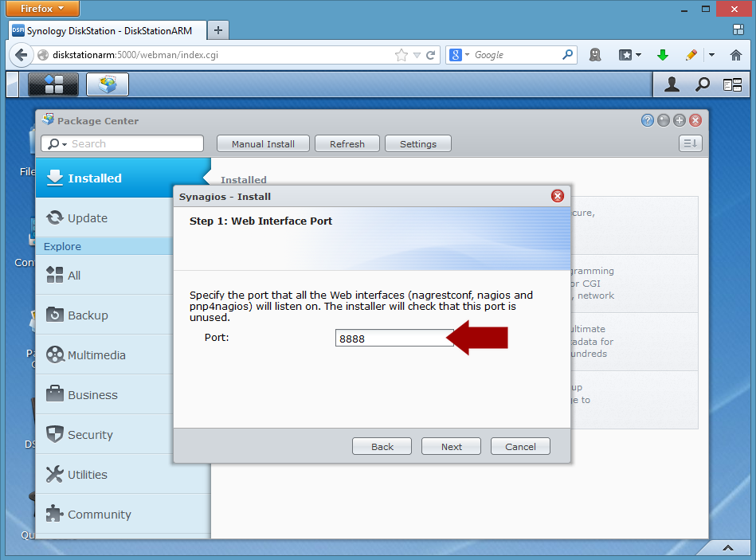Open the Security category
756x560 pixels.
point(104,435)
